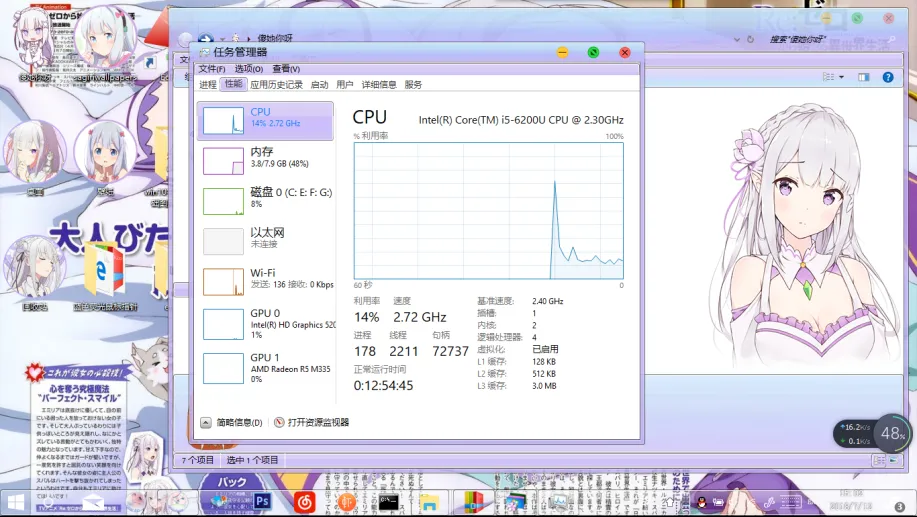
Task: Select the 磁盘 0 disk entry
Action: [265, 198]
